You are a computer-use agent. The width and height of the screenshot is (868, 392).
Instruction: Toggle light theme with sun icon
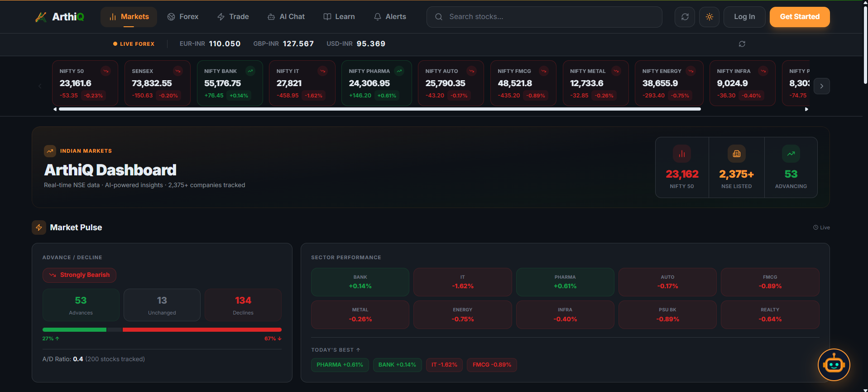point(710,17)
